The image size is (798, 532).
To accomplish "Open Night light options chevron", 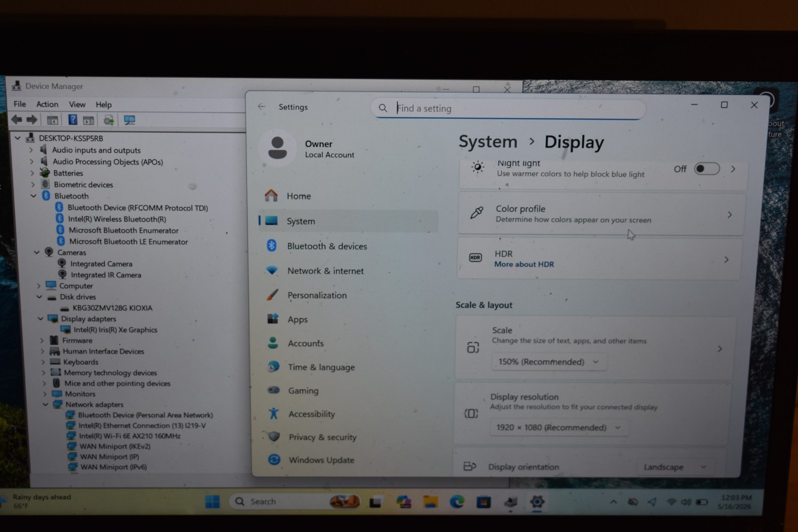I will click(x=733, y=169).
